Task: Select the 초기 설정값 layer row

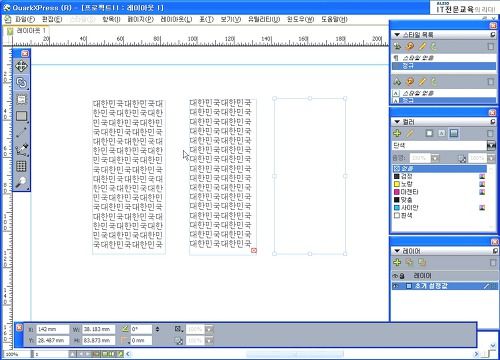Action: pos(445,286)
